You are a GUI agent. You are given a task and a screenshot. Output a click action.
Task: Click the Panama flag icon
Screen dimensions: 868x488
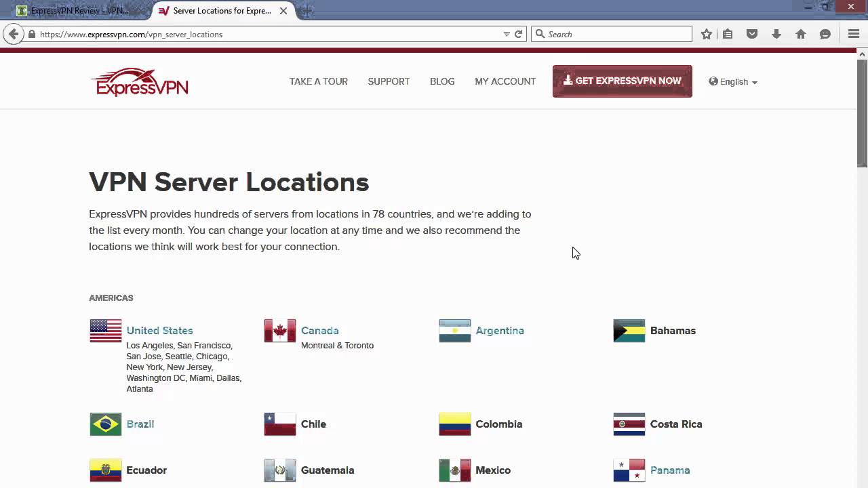(x=629, y=470)
